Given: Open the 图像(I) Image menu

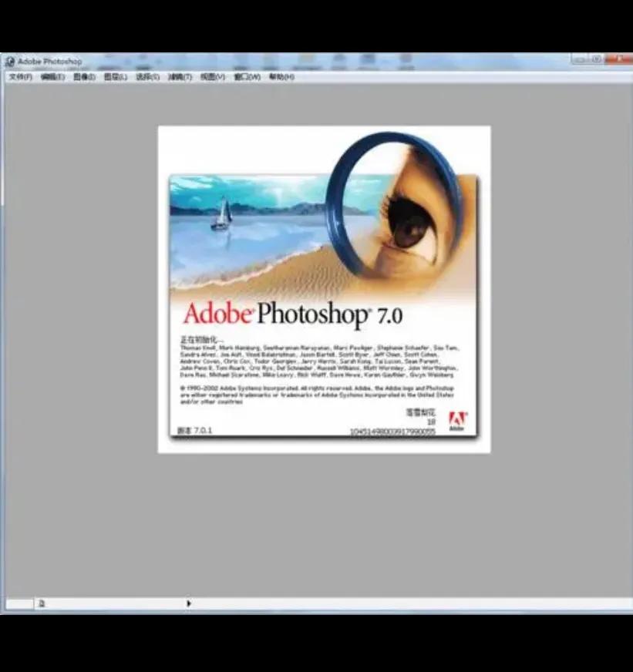Looking at the screenshot, I should (84, 77).
